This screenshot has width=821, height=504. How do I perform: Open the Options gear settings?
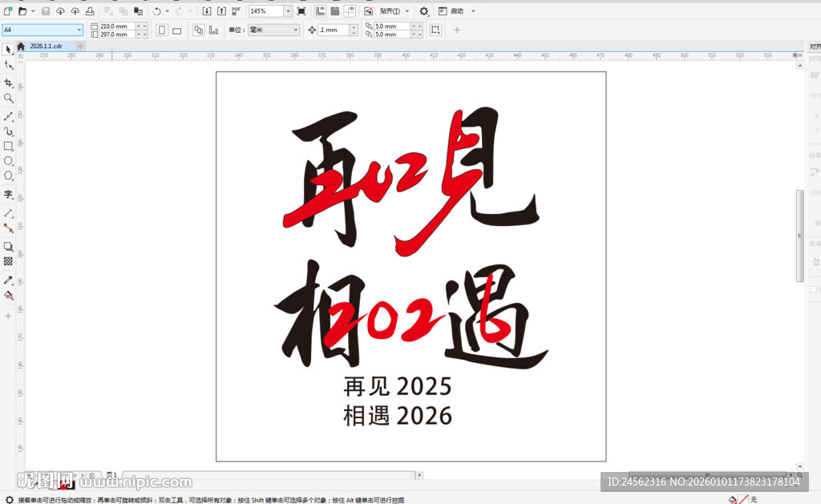pyautogui.click(x=423, y=10)
